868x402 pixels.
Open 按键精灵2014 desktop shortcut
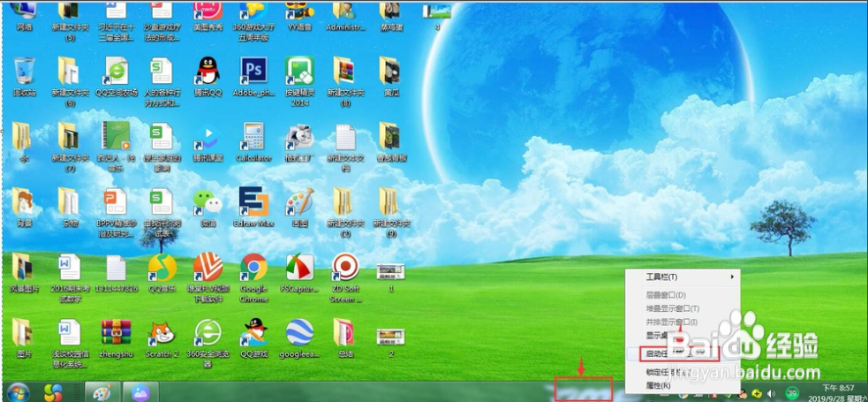click(x=300, y=81)
